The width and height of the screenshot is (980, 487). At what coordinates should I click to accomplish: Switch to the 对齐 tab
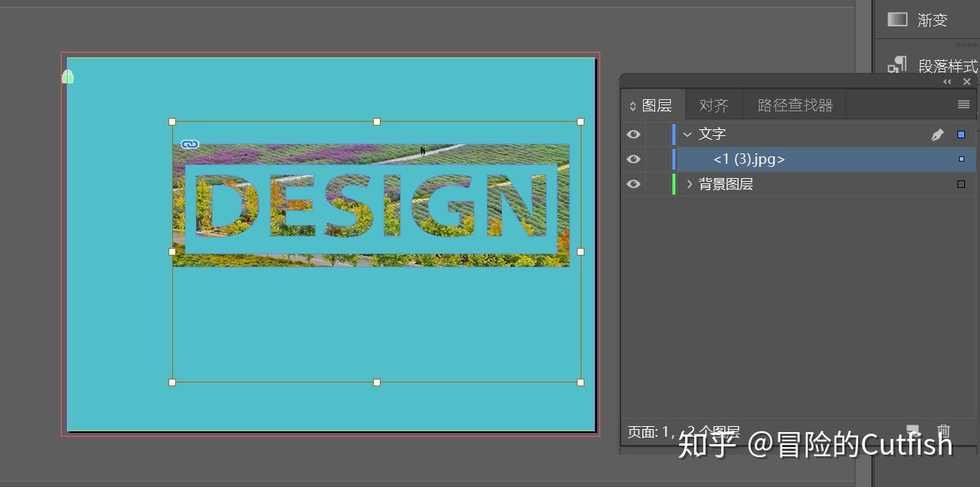[x=714, y=104]
